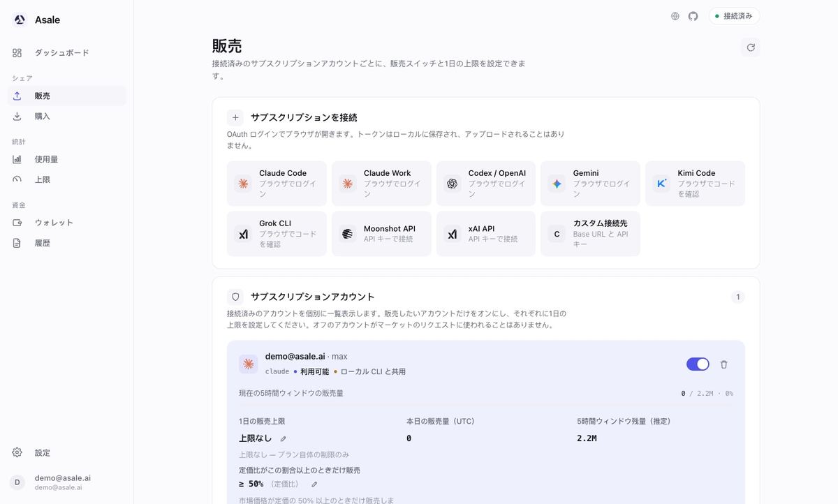Open 履歴 in the sidebar
Viewport: 838px width, 504px height.
[x=67, y=243]
